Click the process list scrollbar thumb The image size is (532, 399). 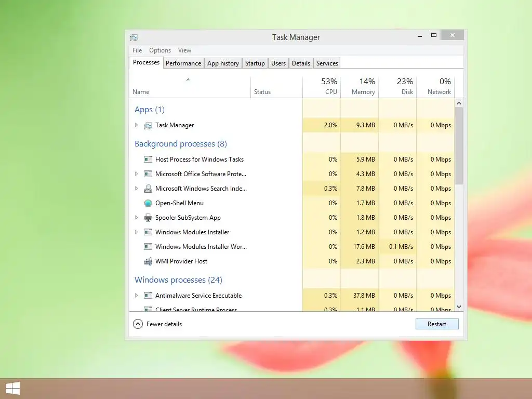point(459,146)
